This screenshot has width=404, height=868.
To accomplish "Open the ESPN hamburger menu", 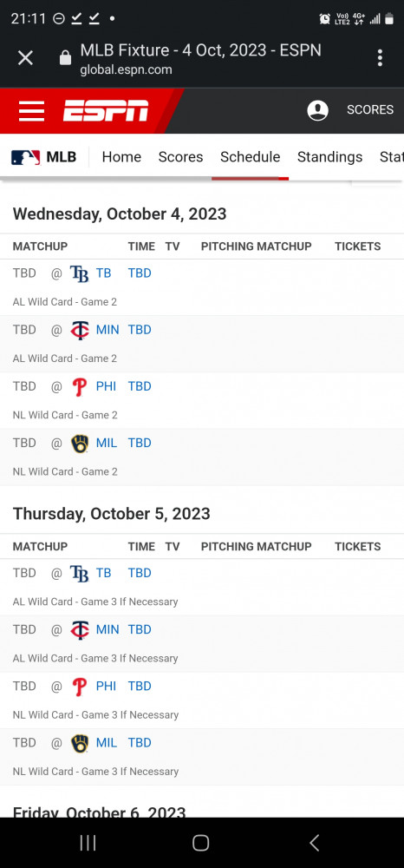I will [31, 111].
